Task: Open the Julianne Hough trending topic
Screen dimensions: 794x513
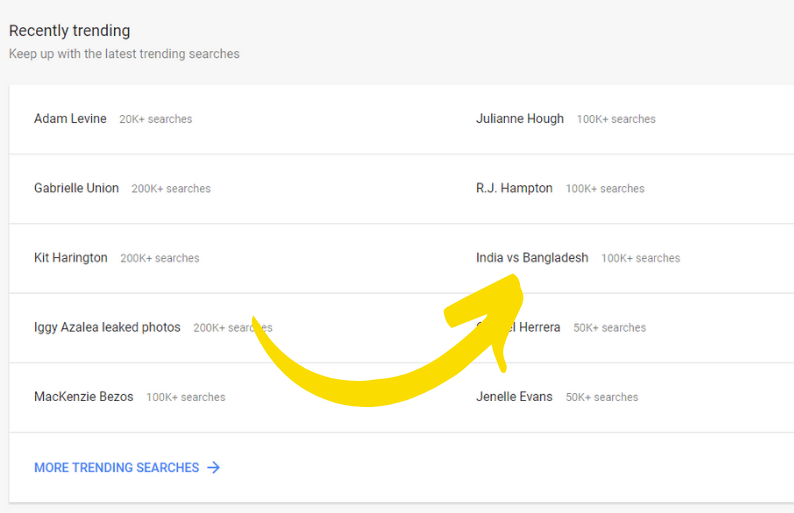Action: pos(520,119)
